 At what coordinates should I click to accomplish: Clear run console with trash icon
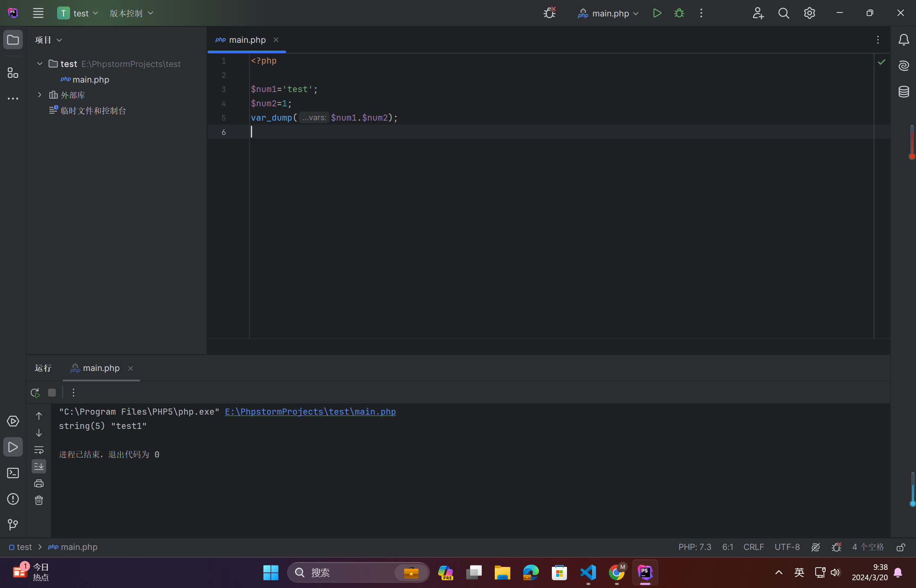[39, 500]
